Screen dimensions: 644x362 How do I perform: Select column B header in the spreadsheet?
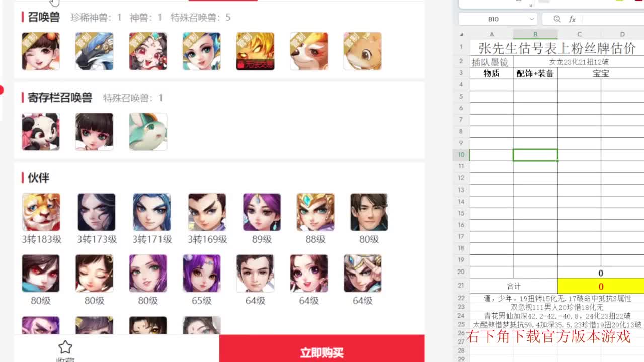tap(535, 34)
